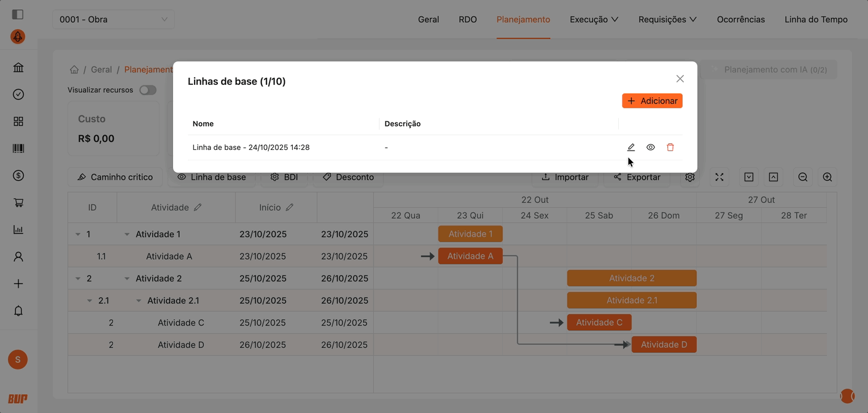Click the Adicionar button
Viewport: 868px width, 413px height.
[652, 101]
